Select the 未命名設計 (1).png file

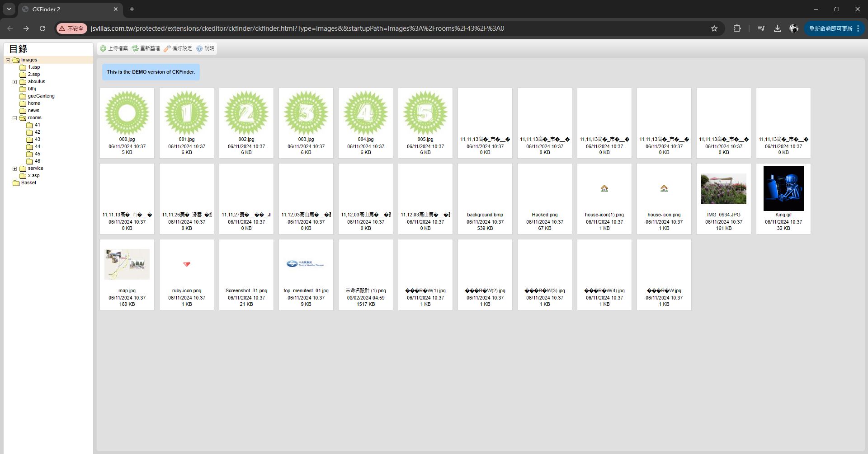(x=366, y=274)
